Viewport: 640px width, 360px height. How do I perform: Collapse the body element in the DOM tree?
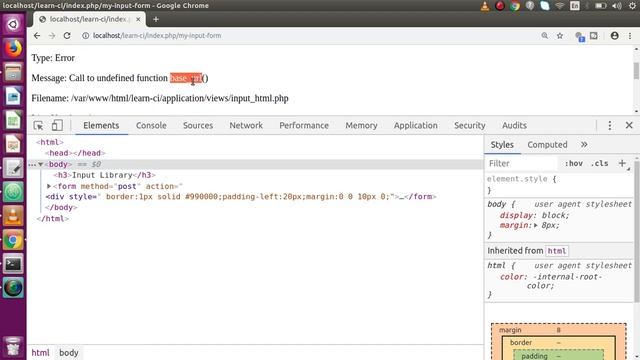point(41,164)
